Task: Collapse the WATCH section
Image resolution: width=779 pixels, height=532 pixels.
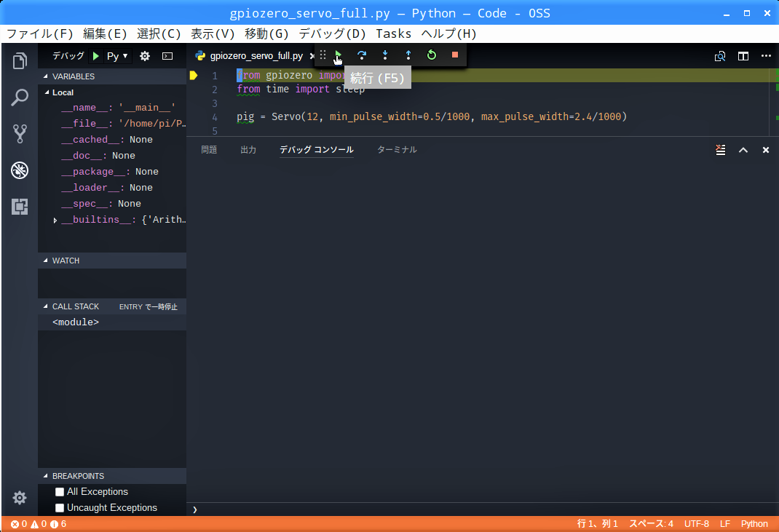Action: [112, 261]
